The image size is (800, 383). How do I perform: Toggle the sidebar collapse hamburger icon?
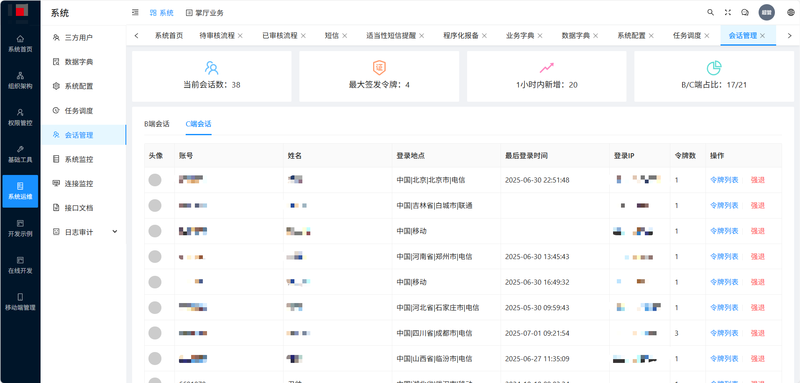pos(135,13)
